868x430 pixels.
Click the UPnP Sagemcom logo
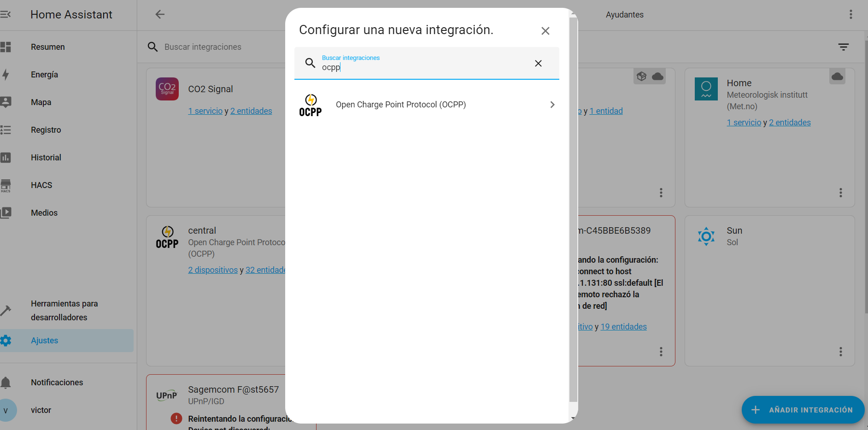[x=167, y=395]
